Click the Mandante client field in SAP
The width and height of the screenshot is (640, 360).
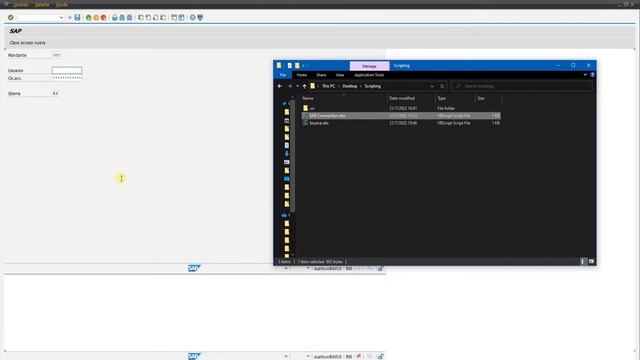click(x=57, y=55)
